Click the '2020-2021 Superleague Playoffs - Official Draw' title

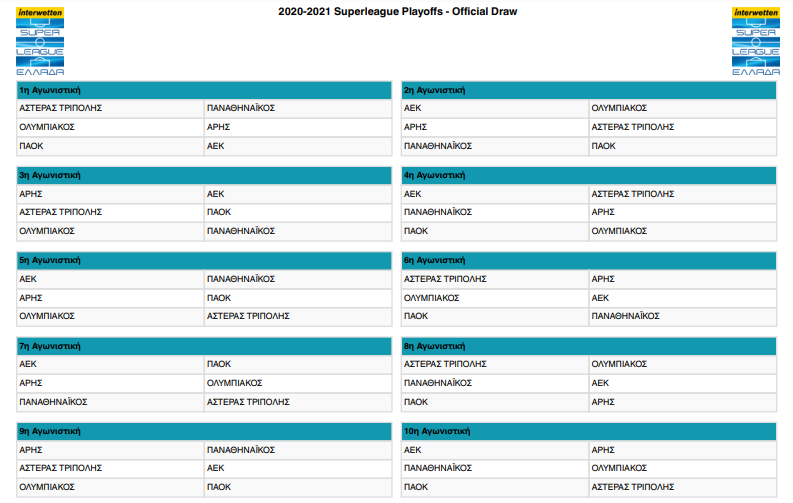tap(398, 12)
